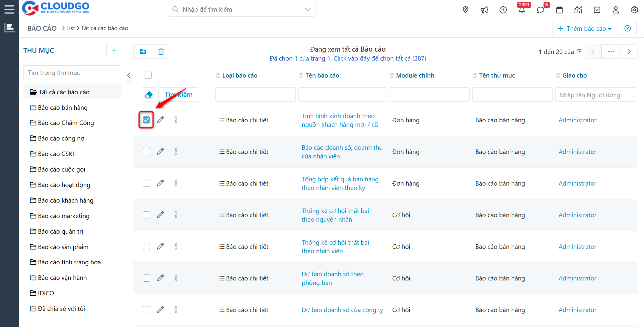The height and width of the screenshot is (327, 644).
Task: Open the location pin icon
Action: tap(465, 10)
